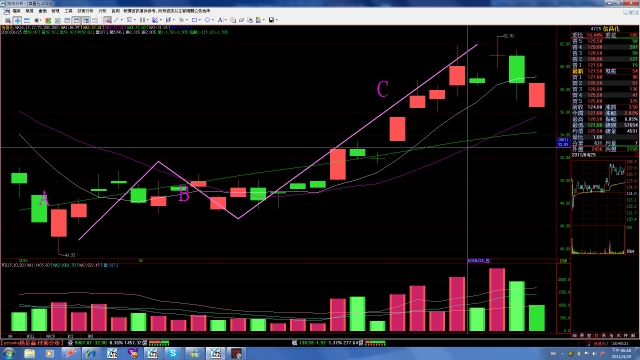Open the Windows Start menu
This screenshot has width=640, height=360.
pos(9,353)
